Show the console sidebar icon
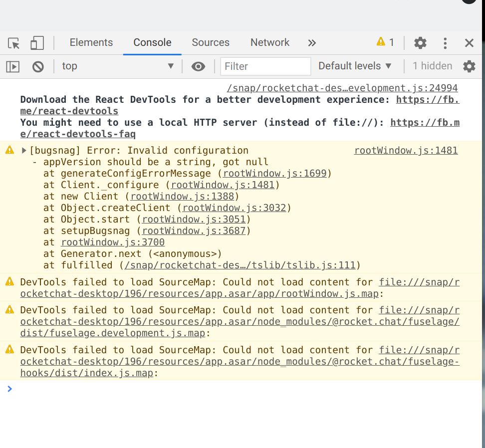485x448 pixels. (13, 66)
